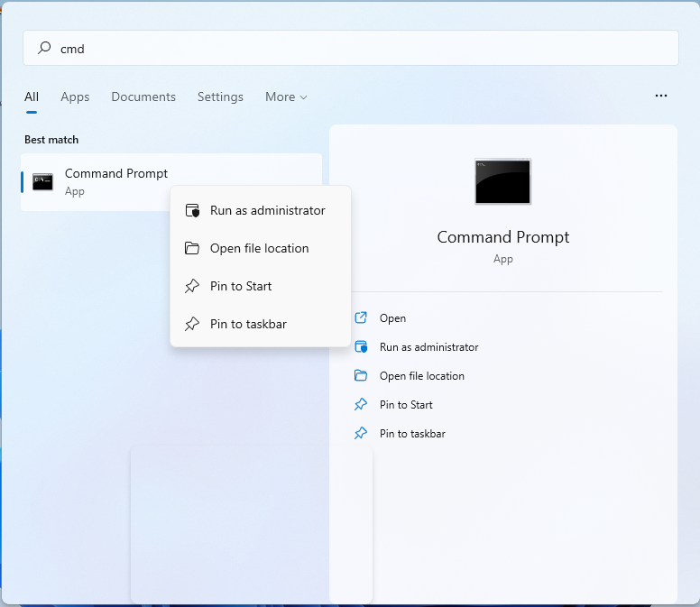Click shield icon in context menu
The height and width of the screenshot is (607, 700).
192,210
